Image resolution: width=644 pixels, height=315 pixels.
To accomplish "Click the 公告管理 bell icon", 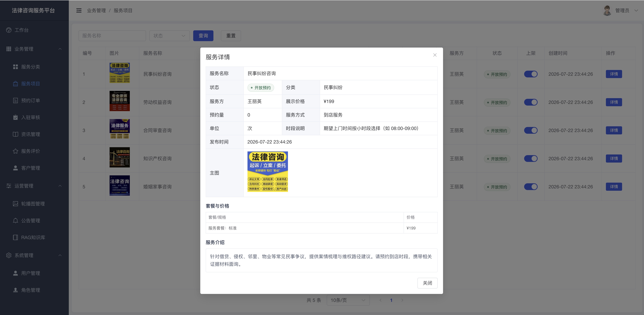I will pos(16,221).
